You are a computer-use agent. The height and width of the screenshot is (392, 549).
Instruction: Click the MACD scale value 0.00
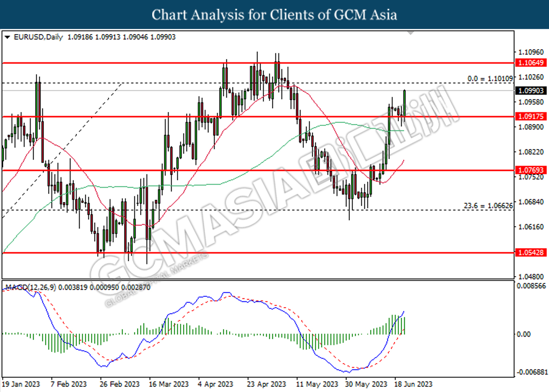point(523,334)
